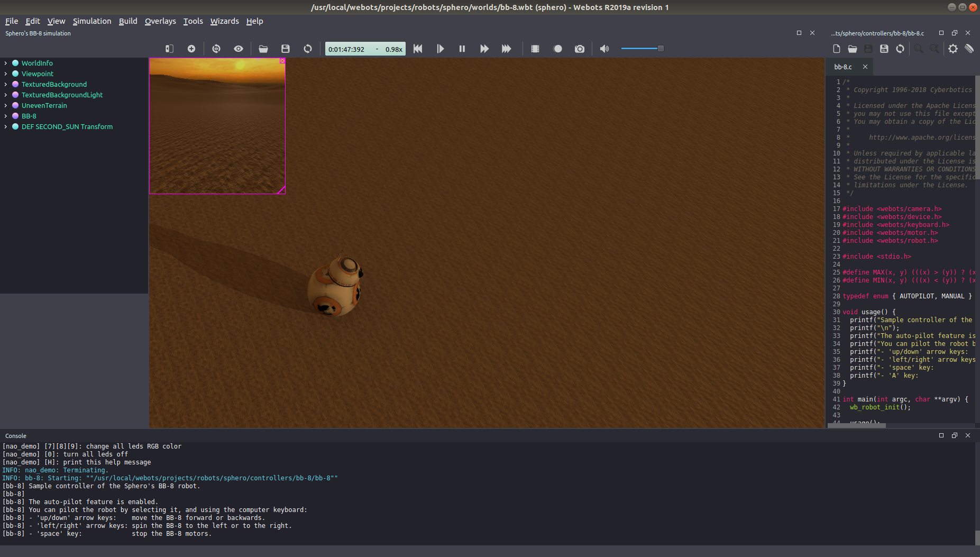The height and width of the screenshot is (557, 980).
Task: Open the viewpoint eye menu icon
Action: point(239,49)
